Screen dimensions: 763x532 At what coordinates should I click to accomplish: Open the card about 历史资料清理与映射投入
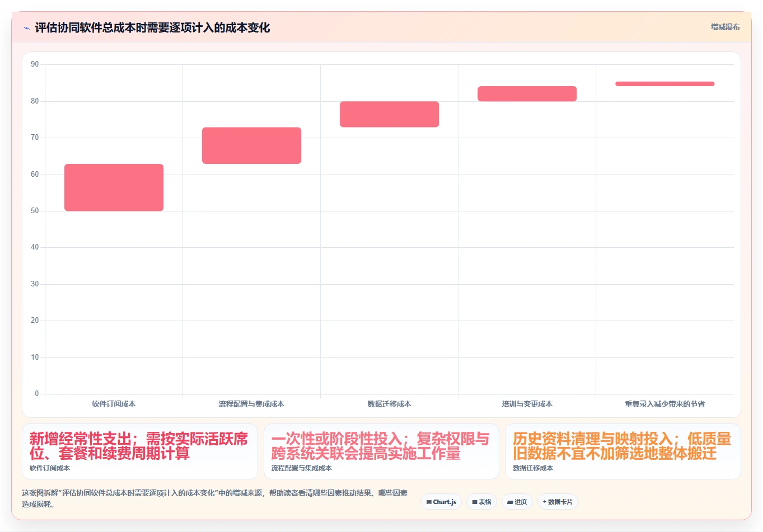tap(622, 451)
